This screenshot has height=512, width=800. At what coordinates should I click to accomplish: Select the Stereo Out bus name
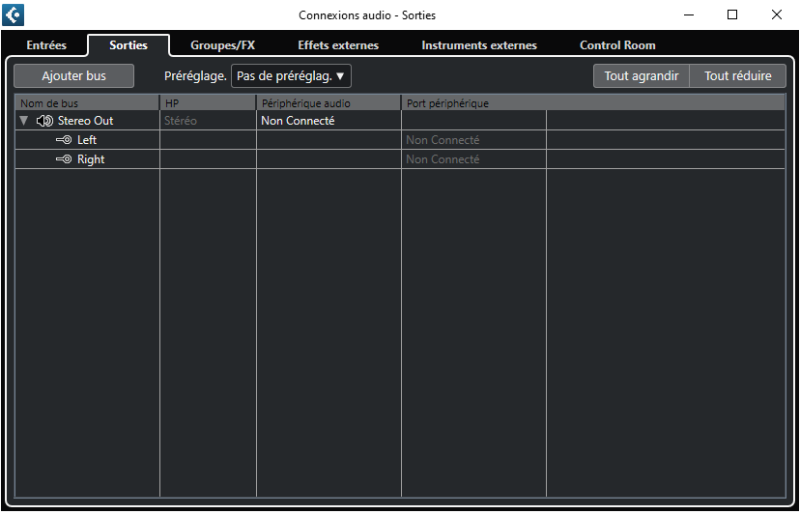(85, 121)
